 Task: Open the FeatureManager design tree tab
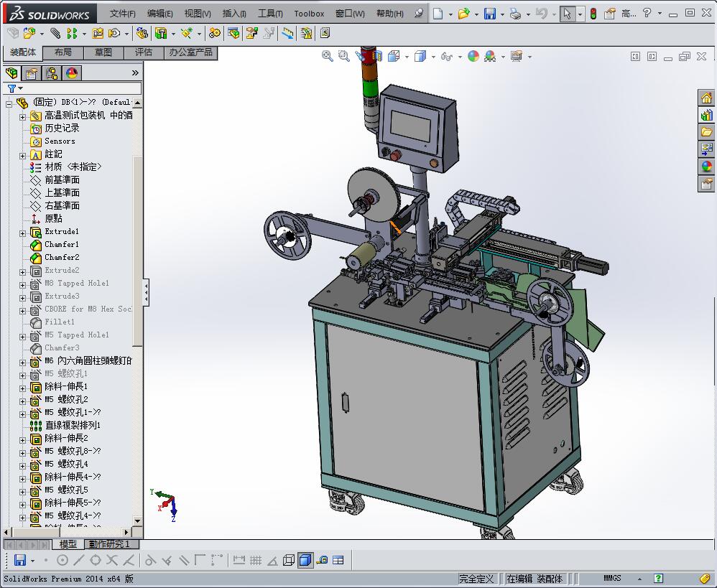(11, 73)
